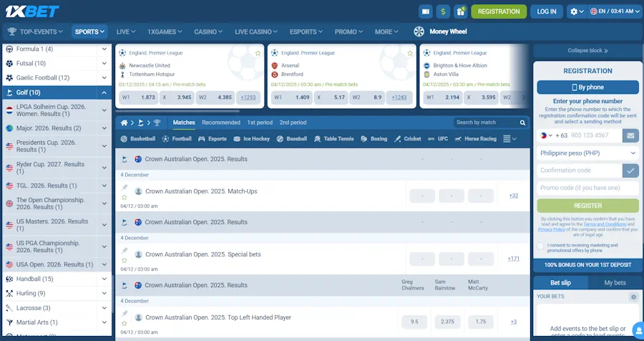Viewport: 644px width, 341px height.
Task: Select Basketball in the sports bar
Action: [138, 139]
